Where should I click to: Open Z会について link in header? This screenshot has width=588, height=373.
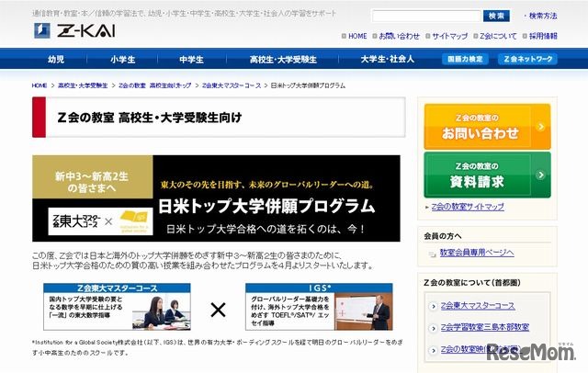pos(498,36)
